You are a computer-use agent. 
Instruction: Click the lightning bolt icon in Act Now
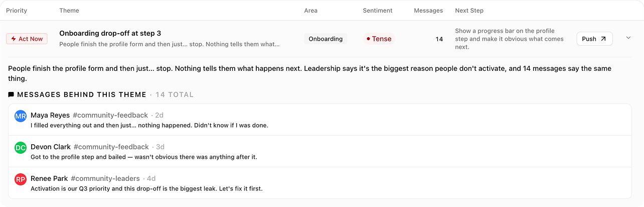tap(14, 39)
